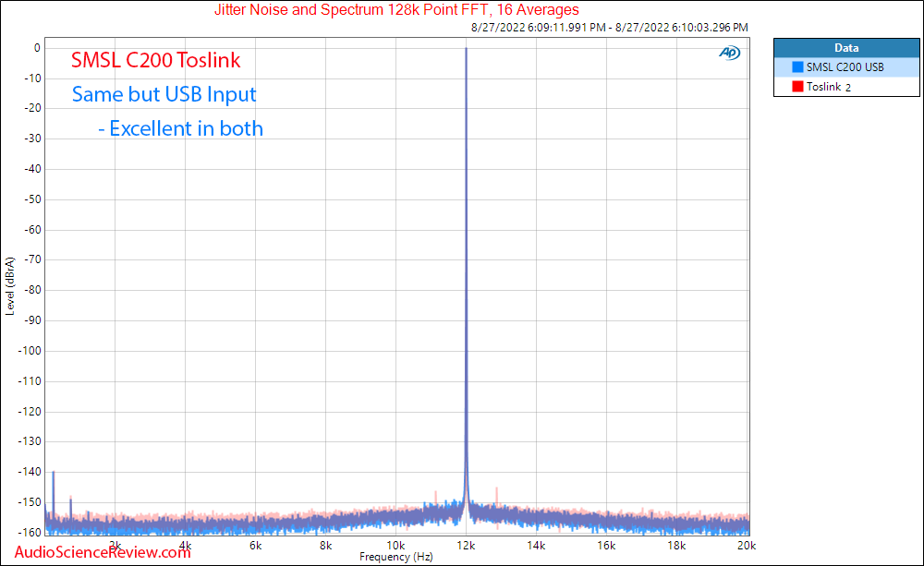Click the -50 level axis label
Image resolution: width=924 pixels, height=566 pixels.
click(32, 199)
